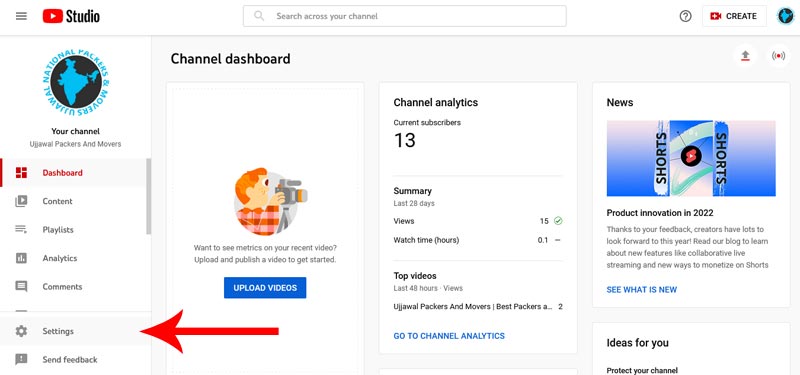Viewport: 800px width, 375px height.
Task: Follow the SEE WHAT IS NEW link
Action: pyautogui.click(x=641, y=290)
